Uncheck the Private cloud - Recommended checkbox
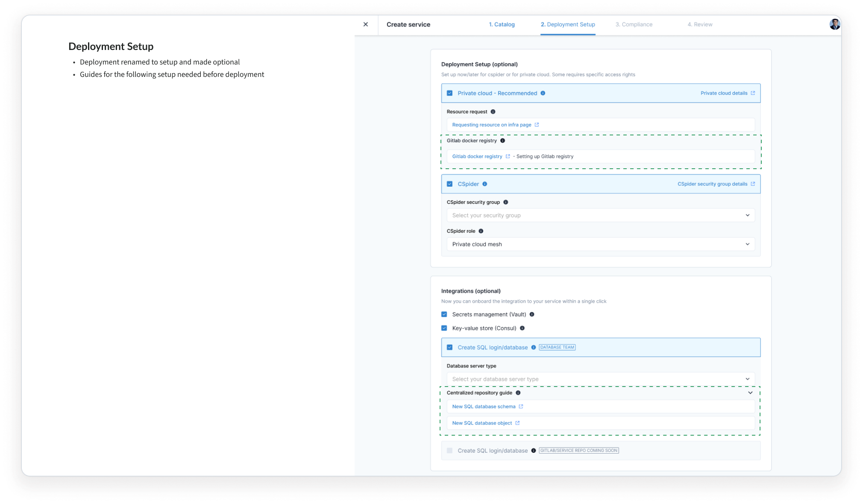 (449, 93)
